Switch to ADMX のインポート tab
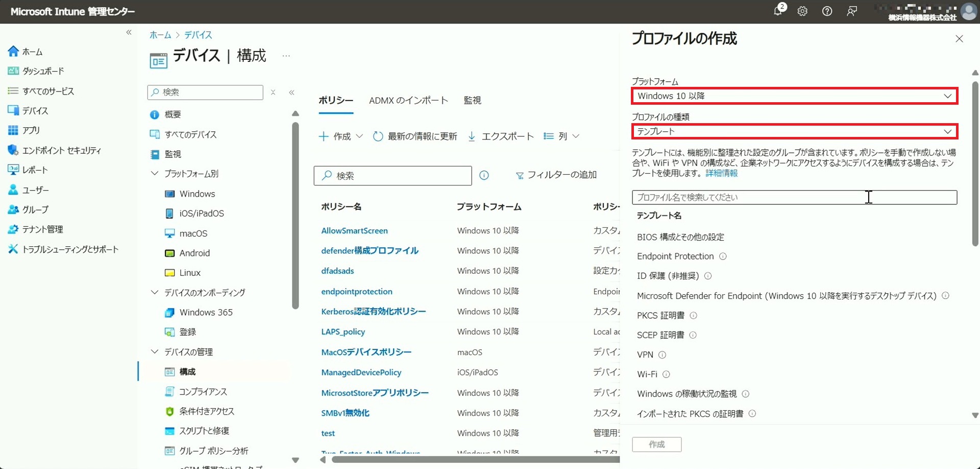This screenshot has height=469, width=980. (x=408, y=100)
